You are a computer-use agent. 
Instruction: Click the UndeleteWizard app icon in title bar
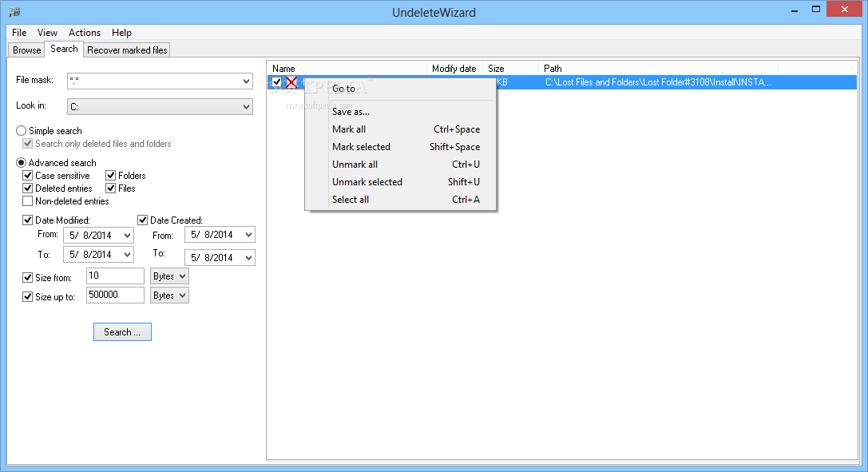coord(14,12)
